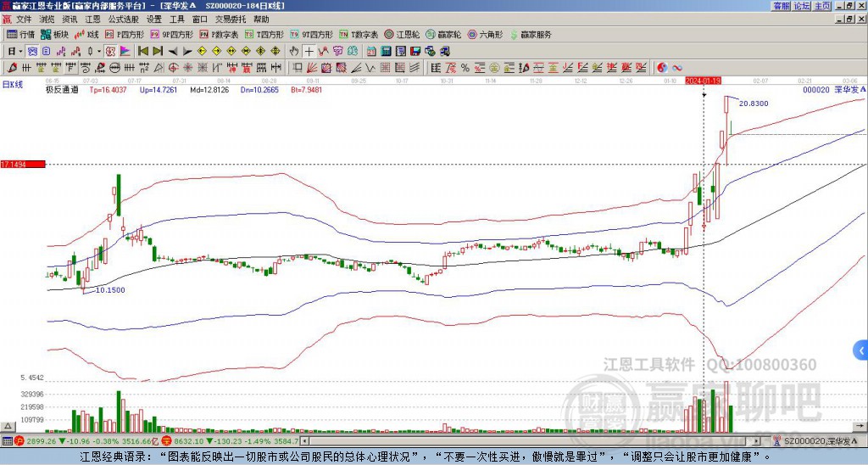Screen dimensions: 868x465
Task: Click the 日K线 chart label
Action: (13, 85)
